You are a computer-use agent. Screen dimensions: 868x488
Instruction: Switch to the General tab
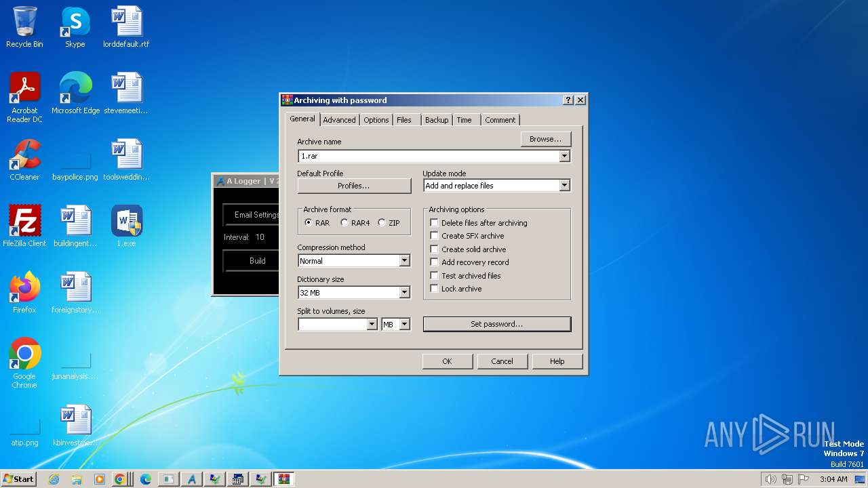coord(302,119)
